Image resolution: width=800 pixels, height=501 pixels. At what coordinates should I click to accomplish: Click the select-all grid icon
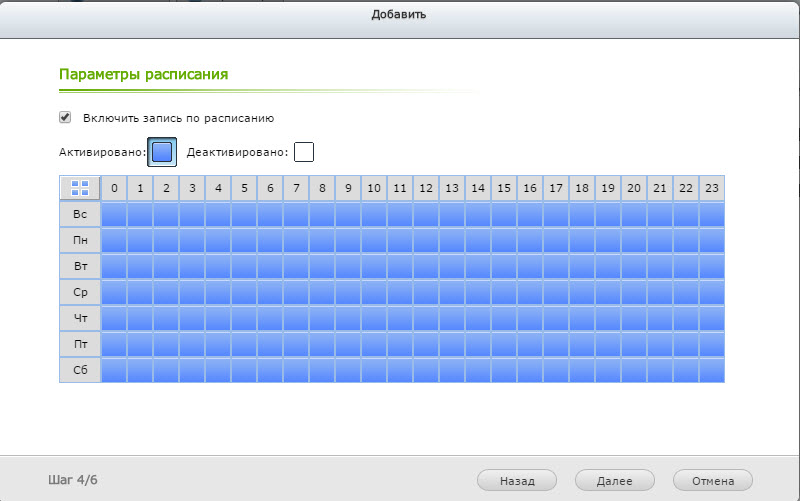[x=80, y=188]
